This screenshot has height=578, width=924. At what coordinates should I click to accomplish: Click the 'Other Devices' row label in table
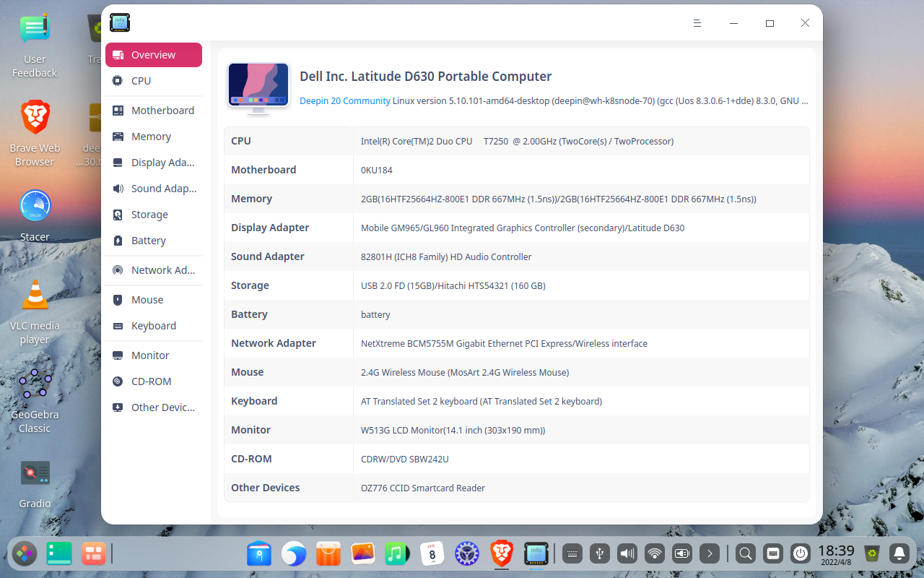coord(266,488)
